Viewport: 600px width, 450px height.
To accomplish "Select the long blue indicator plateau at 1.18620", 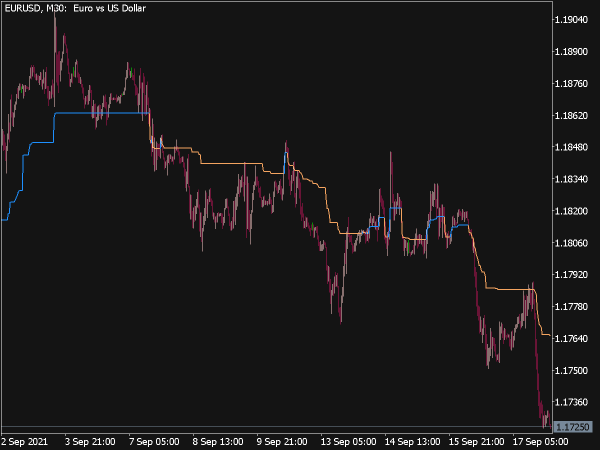I will coord(102,113).
